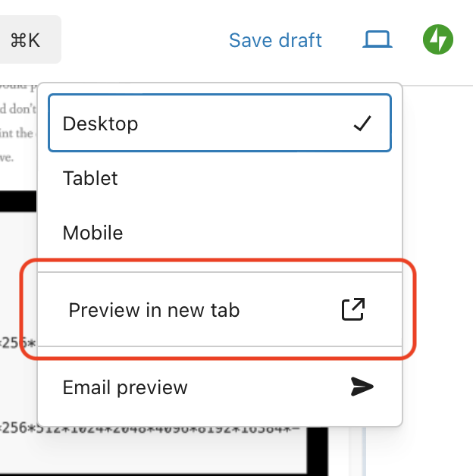Viewport: 473px width, 476px height.
Task: Select the black-bordered image block in editor
Action: 17,201
